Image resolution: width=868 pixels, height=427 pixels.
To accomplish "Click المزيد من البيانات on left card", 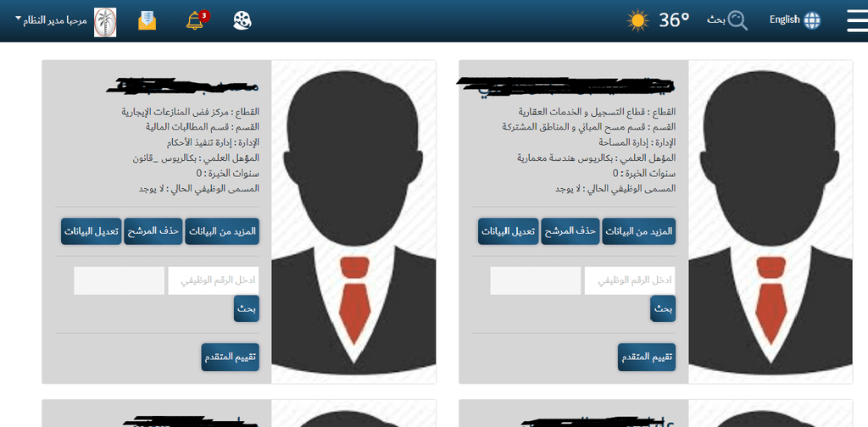I will 222,231.
